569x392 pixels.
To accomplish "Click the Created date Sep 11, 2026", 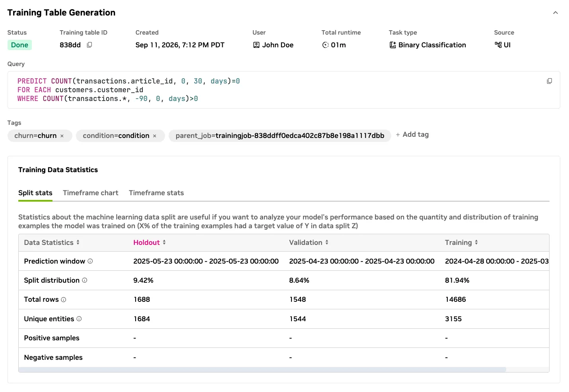I will tap(180, 45).
